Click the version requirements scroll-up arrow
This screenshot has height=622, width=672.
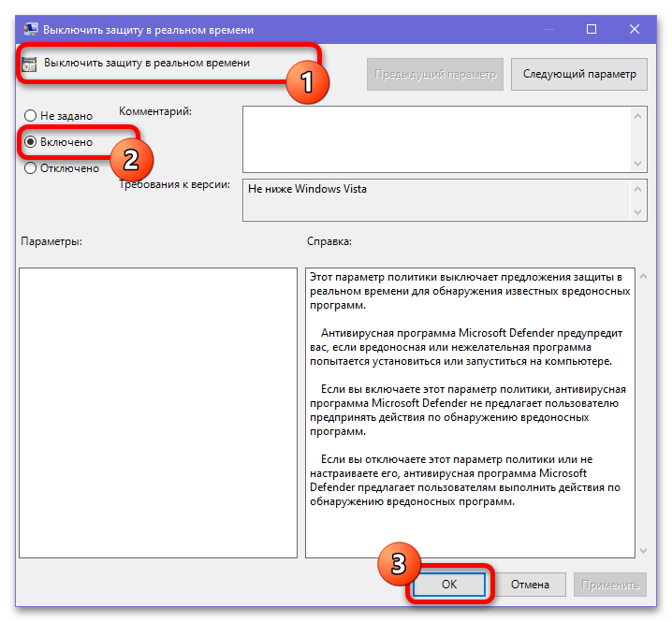[x=637, y=189]
